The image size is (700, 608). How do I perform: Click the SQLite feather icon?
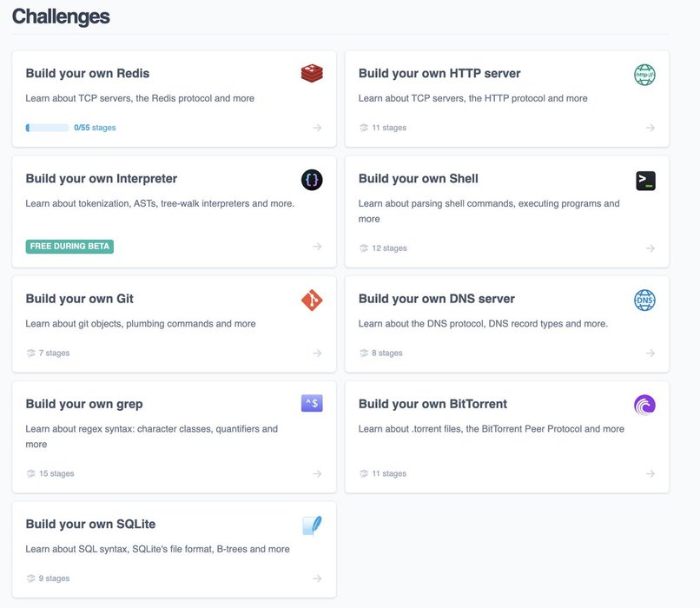click(312, 525)
